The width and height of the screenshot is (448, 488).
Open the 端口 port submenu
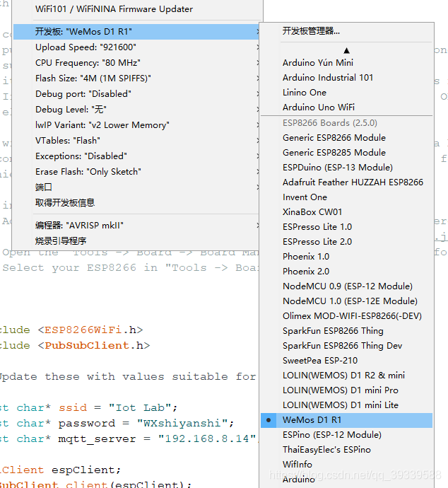click(136, 187)
